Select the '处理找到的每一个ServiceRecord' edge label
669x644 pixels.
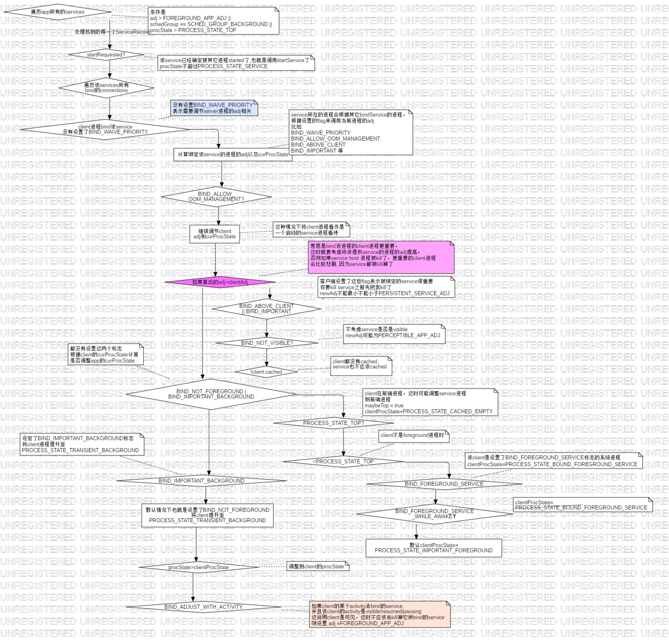tap(112, 32)
